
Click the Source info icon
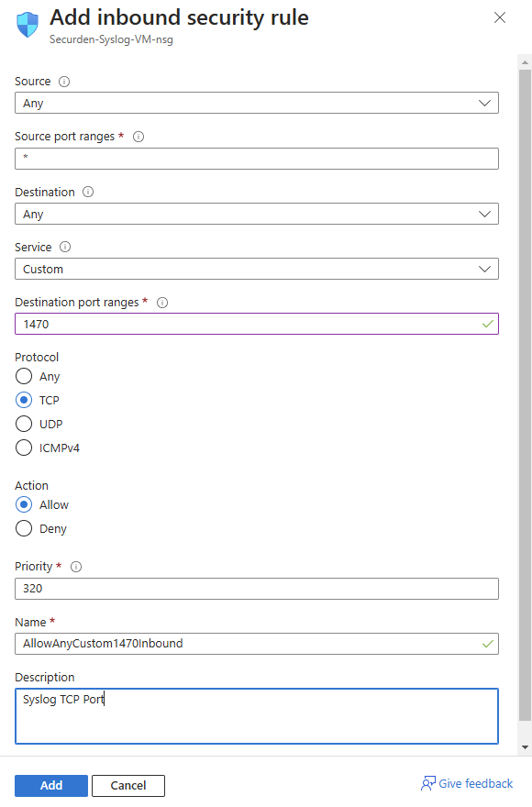point(64,82)
